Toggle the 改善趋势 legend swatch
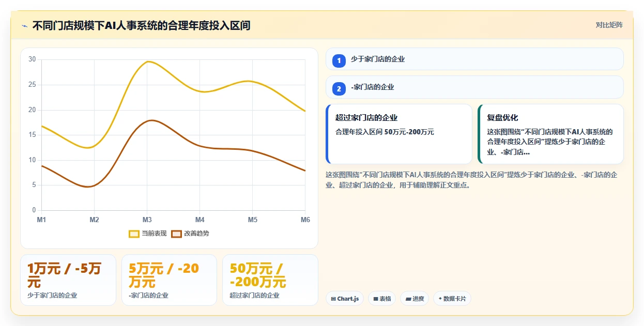 (x=177, y=234)
